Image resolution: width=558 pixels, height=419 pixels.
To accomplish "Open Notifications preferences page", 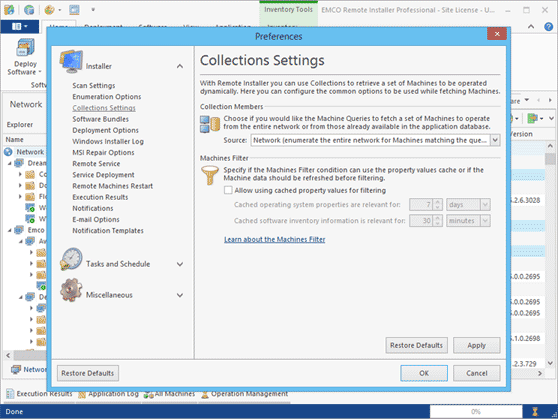I will (x=93, y=208).
